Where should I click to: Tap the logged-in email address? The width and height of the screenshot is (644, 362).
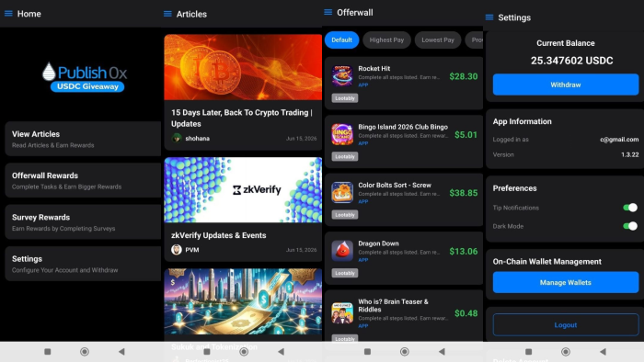click(619, 140)
